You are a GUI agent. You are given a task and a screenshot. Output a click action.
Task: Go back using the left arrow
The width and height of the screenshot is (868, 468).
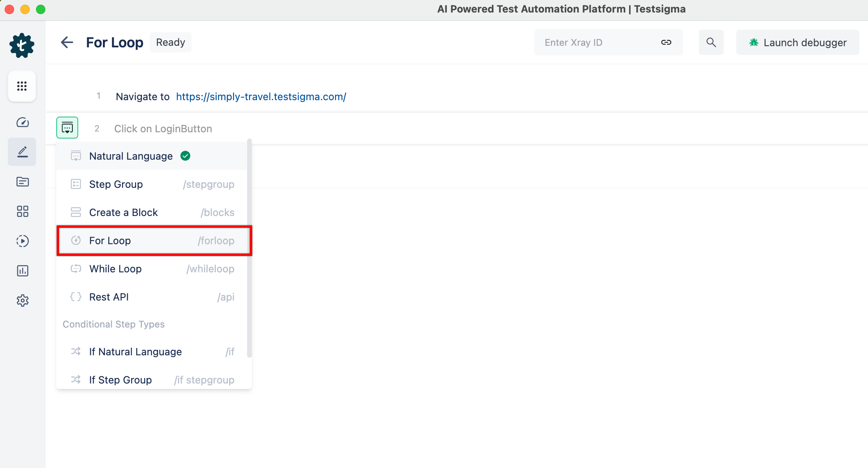click(x=67, y=42)
